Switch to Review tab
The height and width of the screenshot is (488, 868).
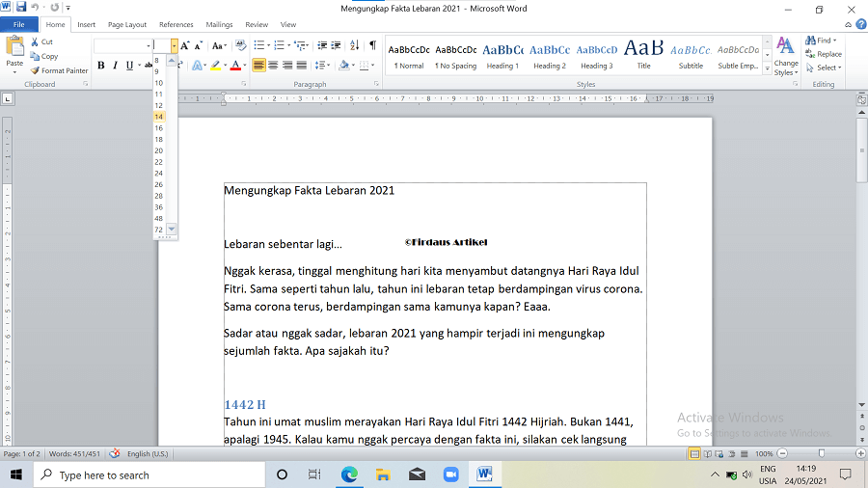click(x=257, y=24)
